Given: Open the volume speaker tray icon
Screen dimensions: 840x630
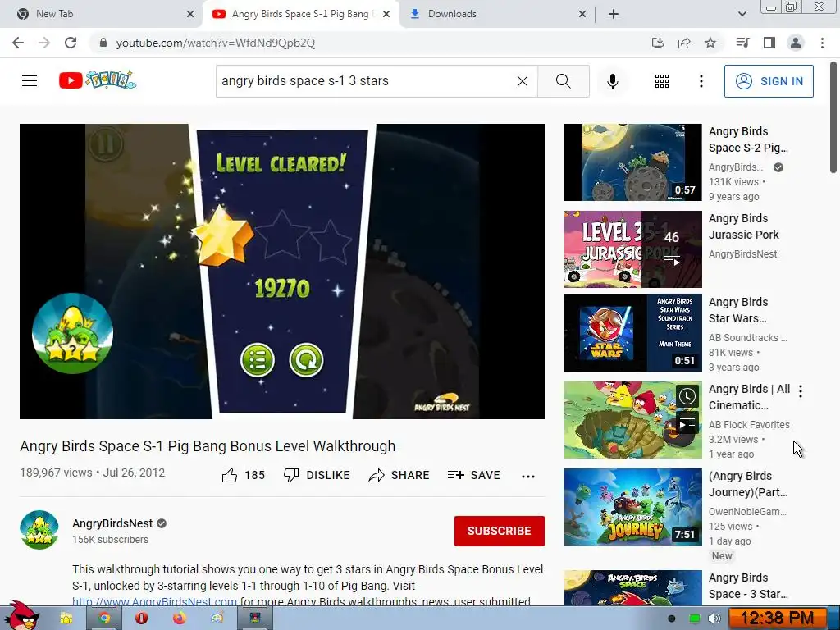Looking at the screenshot, I should [x=714, y=619].
